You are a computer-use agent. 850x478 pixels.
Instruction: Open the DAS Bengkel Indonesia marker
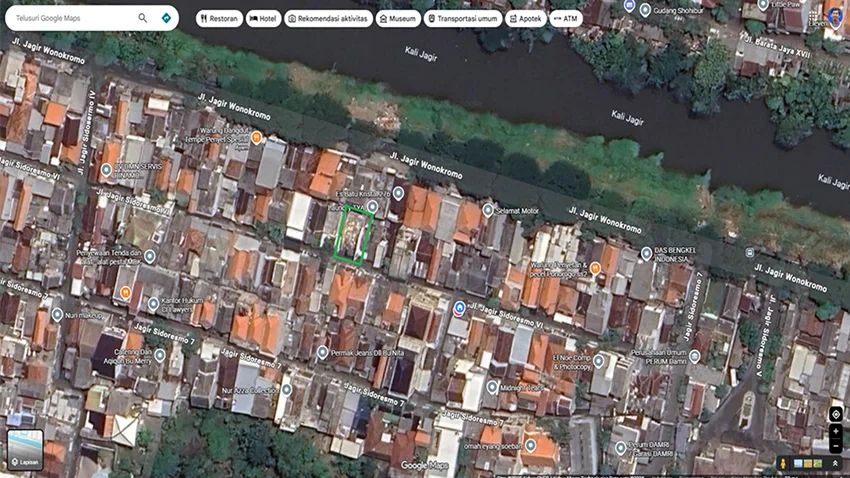point(646,254)
